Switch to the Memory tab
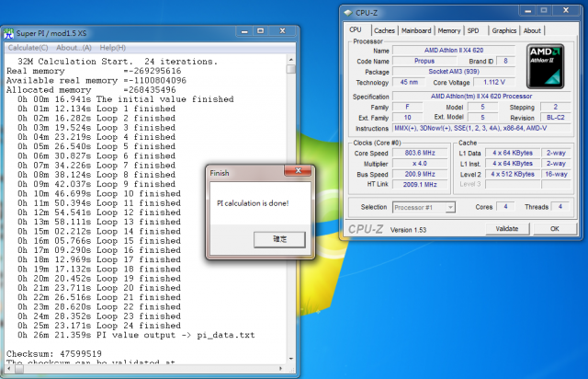Viewport: 588px width, 379px height. pyautogui.click(x=449, y=30)
